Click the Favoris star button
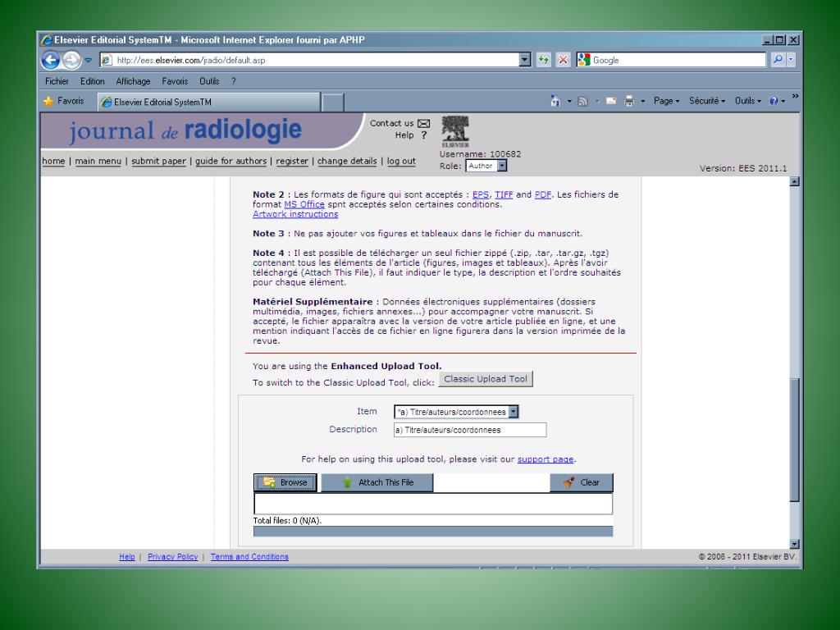 (64, 101)
